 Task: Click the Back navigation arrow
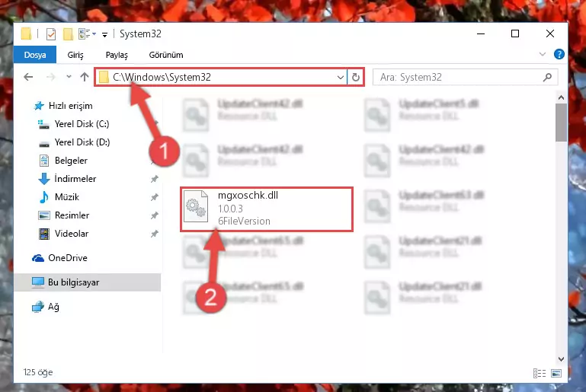pos(28,77)
